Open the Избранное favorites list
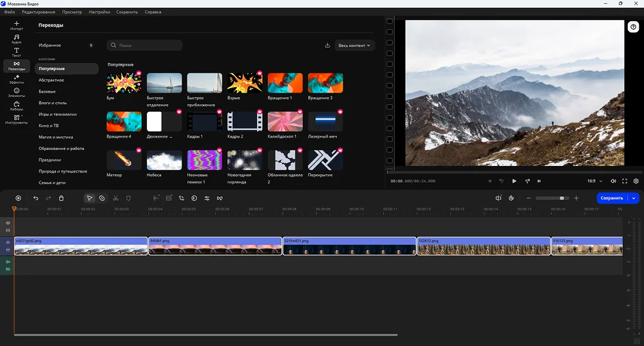644x346 pixels. click(66, 45)
